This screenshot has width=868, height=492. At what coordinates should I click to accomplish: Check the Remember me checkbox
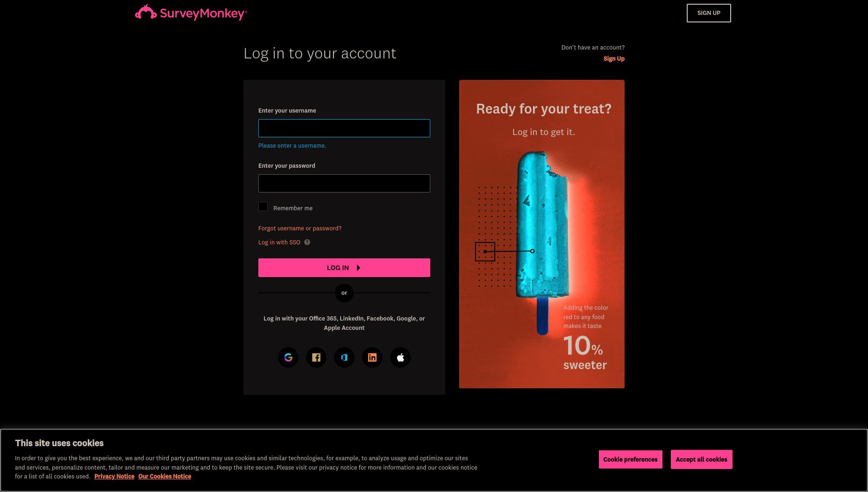coord(263,207)
